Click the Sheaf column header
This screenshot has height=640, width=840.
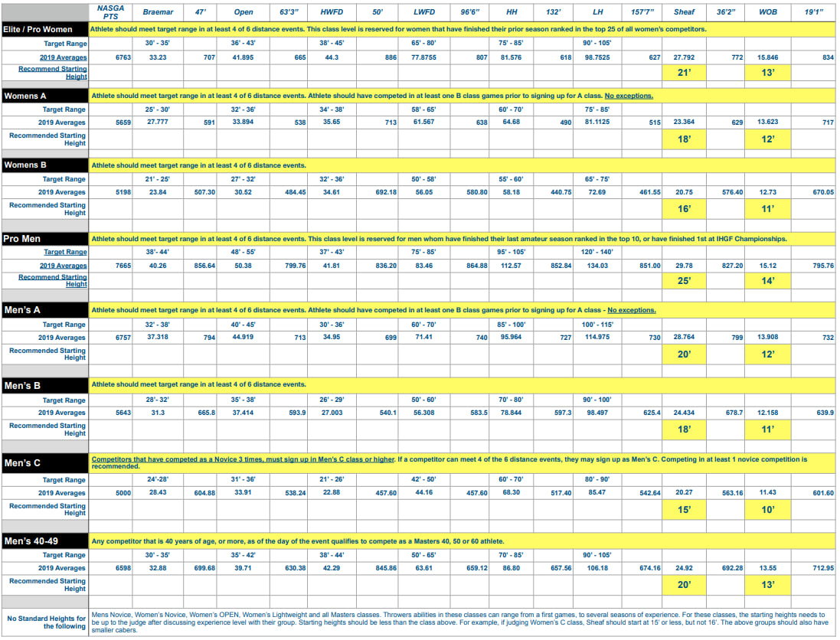pyautogui.click(x=684, y=12)
